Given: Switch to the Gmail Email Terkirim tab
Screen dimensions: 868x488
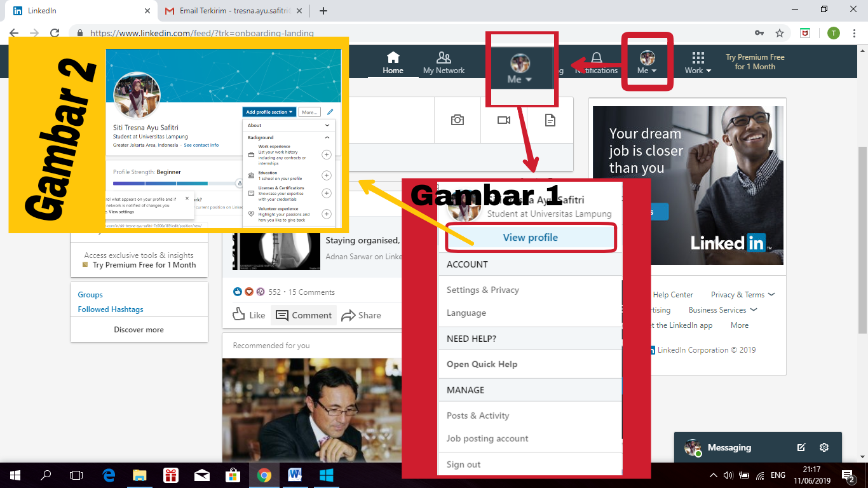Looking at the screenshot, I should (x=232, y=11).
